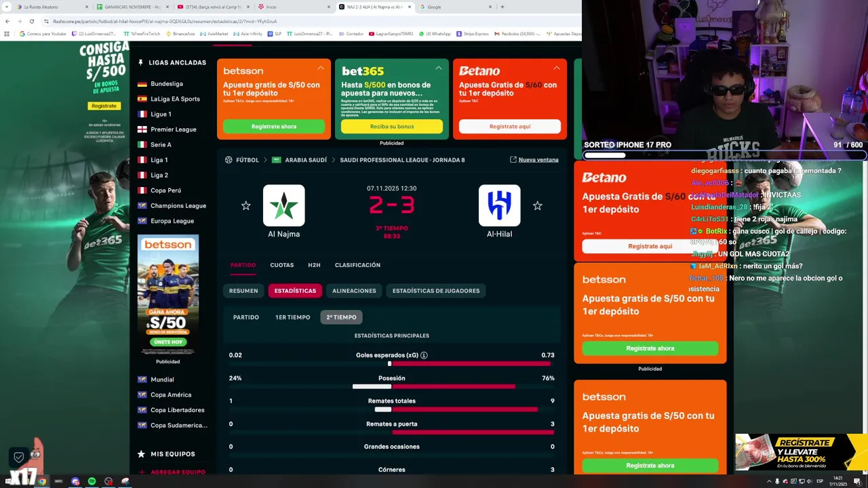Collapse the bet365 ad banner arrow

[x=439, y=68]
